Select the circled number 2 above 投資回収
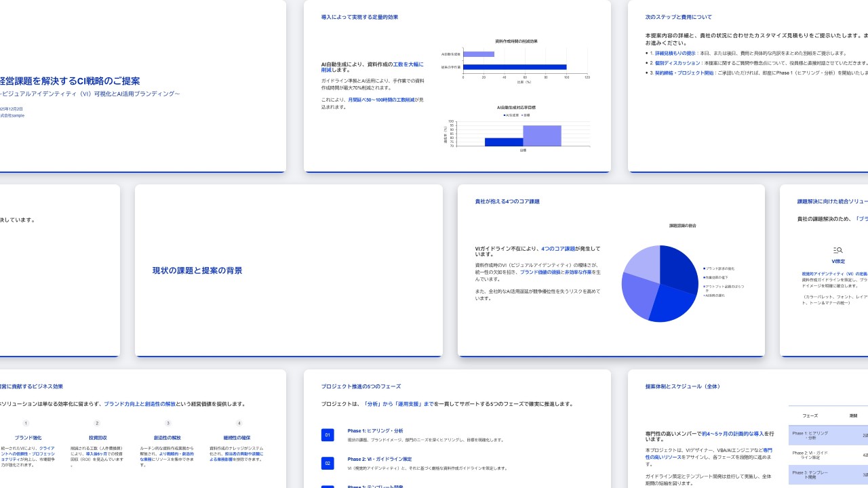868x488 pixels. click(x=97, y=422)
